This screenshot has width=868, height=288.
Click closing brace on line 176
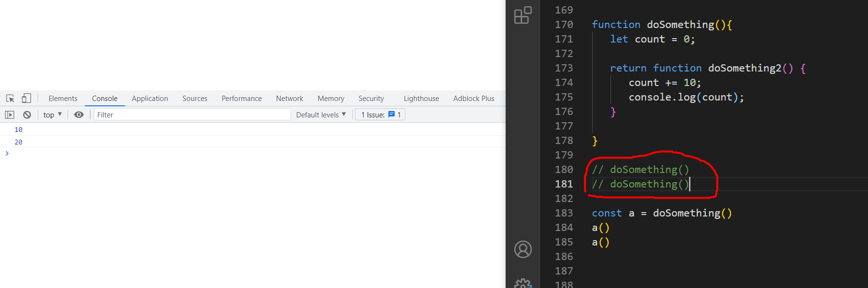(613, 112)
